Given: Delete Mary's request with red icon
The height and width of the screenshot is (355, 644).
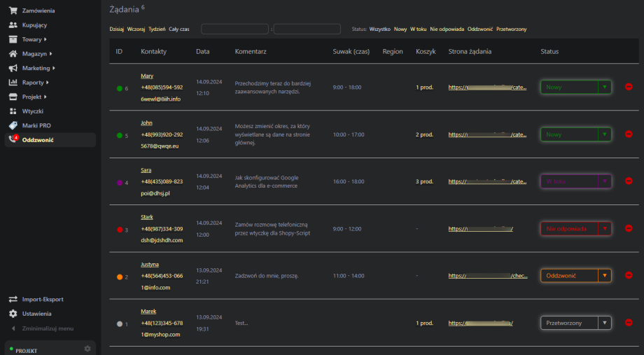Looking at the screenshot, I should click(x=628, y=87).
